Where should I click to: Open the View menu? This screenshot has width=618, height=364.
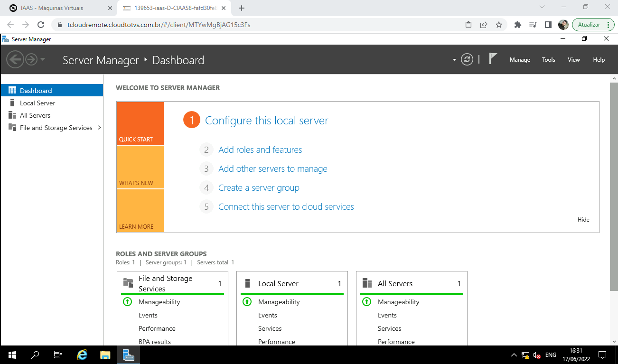[574, 60]
